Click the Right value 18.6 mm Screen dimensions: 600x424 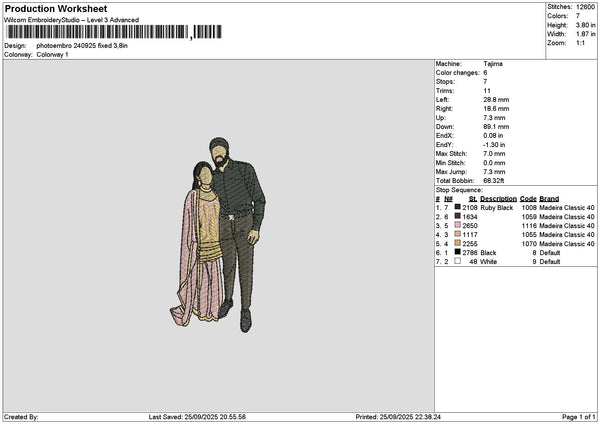496,109
